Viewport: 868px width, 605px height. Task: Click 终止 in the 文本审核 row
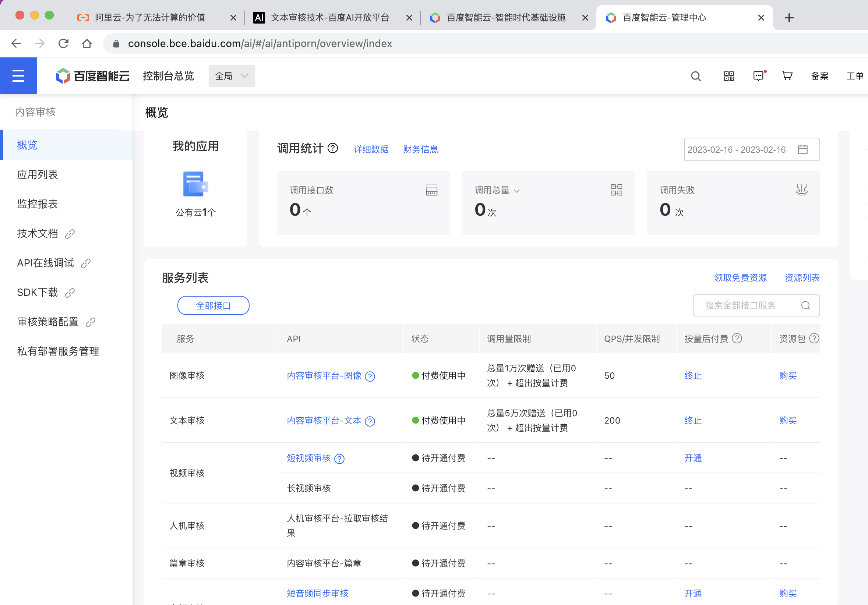pyautogui.click(x=693, y=421)
